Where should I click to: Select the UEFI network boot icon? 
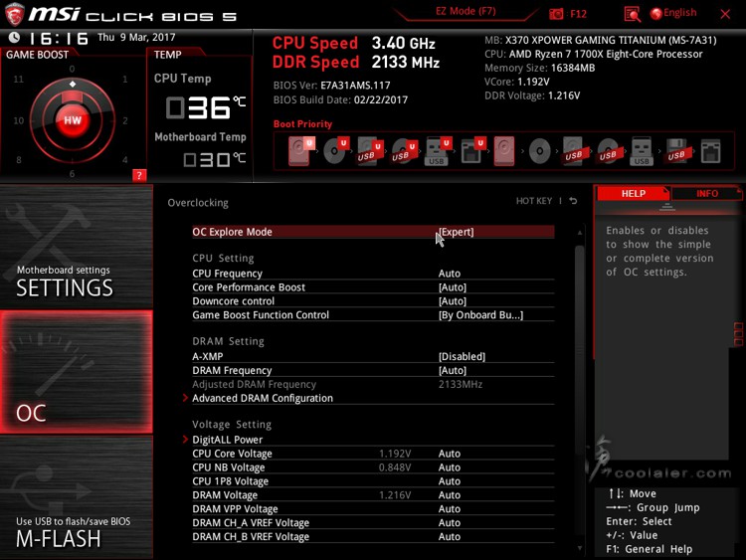click(472, 151)
